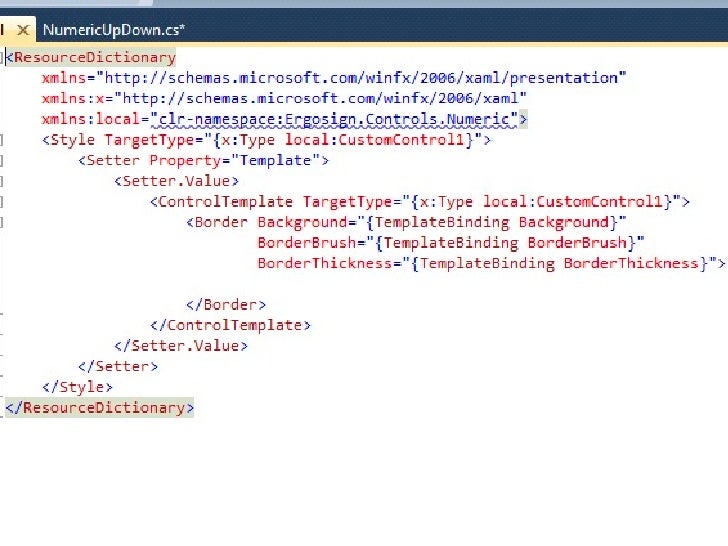The height and width of the screenshot is (546, 728).
Task: Click TargetType attribute on the Style line
Action: (x=150, y=140)
